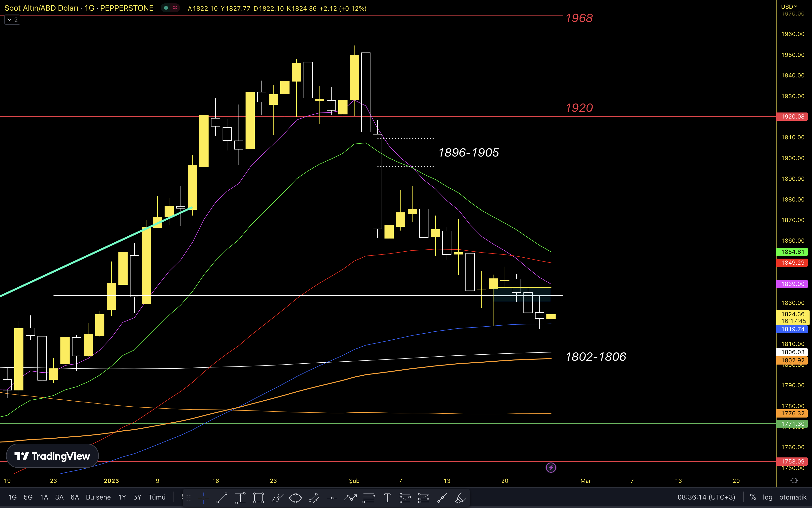Select the horizontal line tool
This screenshot has height=508, width=812.
(x=332, y=498)
